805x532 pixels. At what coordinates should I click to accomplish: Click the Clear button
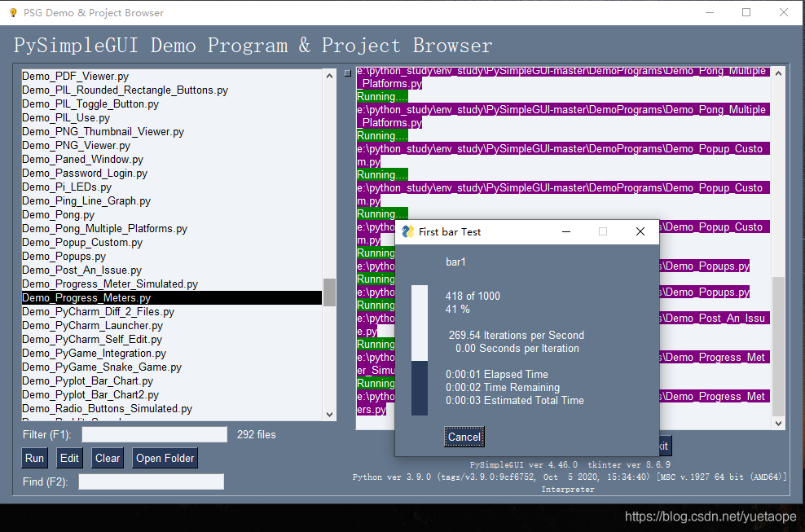click(108, 458)
